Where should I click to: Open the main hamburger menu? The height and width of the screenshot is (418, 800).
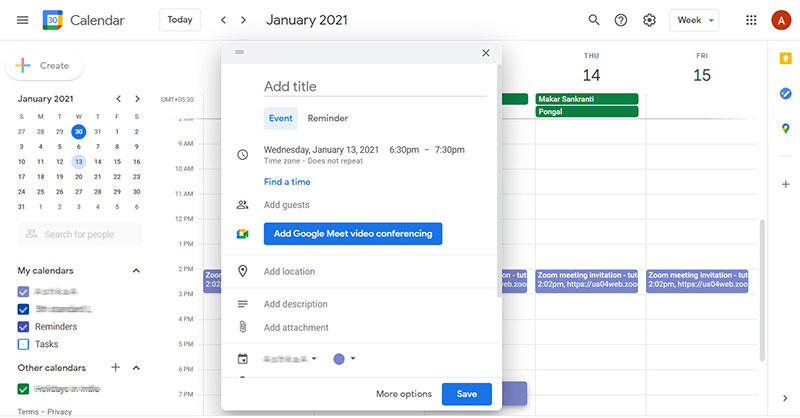(x=22, y=20)
